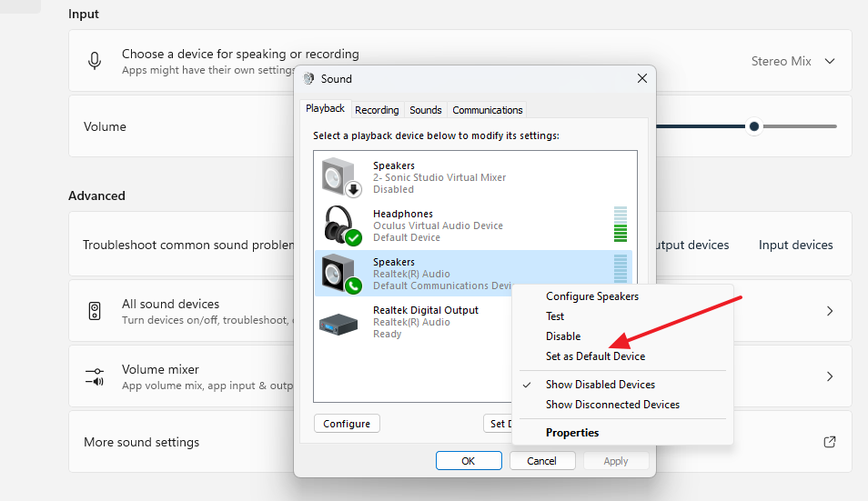Click the OK button
This screenshot has width=868, height=501.
(469, 461)
